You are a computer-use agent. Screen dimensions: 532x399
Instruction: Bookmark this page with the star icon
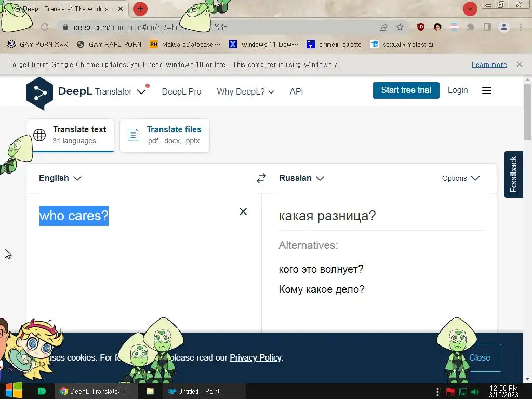tap(400, 27)
